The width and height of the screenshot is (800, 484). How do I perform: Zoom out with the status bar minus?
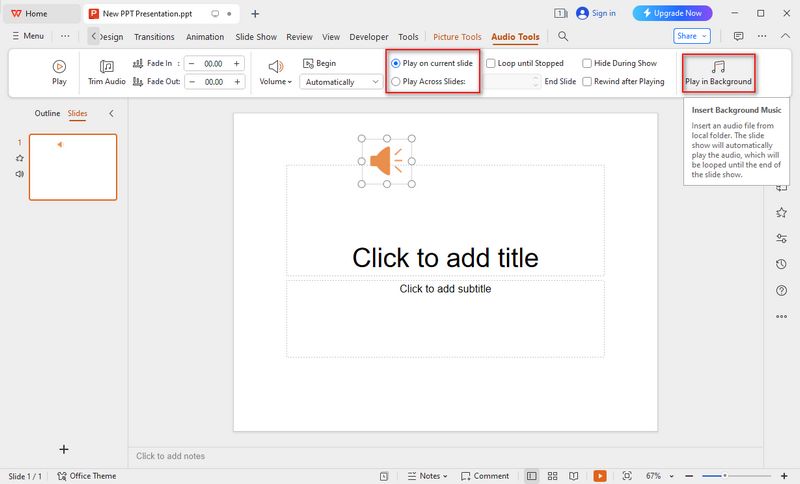(689, 476)
